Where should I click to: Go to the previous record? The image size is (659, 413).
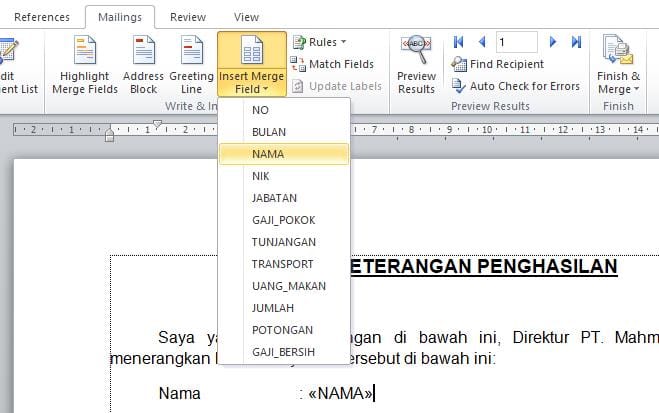pyautogui.click(x=481, y=42)
